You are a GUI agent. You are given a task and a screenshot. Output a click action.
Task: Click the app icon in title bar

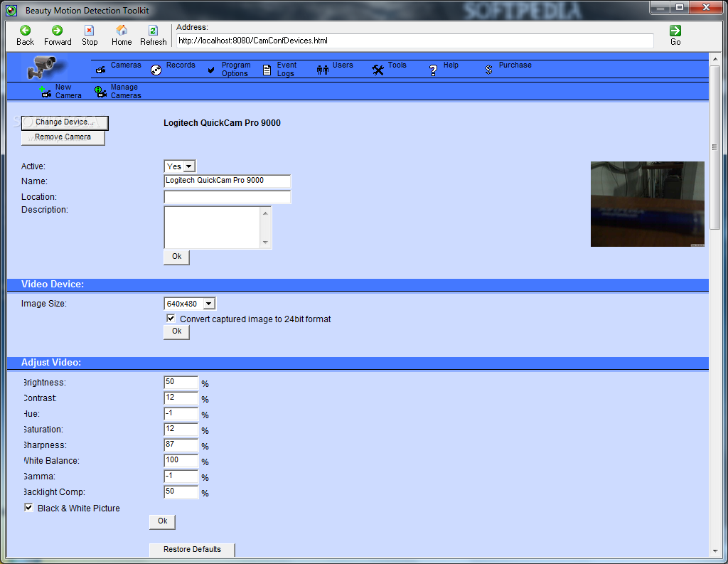pyautogui.click(x=11, y=10)
